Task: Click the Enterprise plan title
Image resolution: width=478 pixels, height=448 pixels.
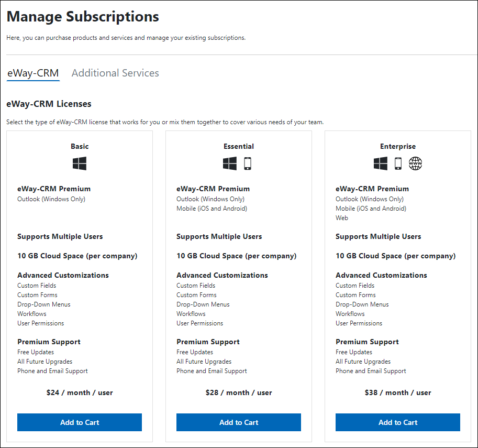Action: 398,147
